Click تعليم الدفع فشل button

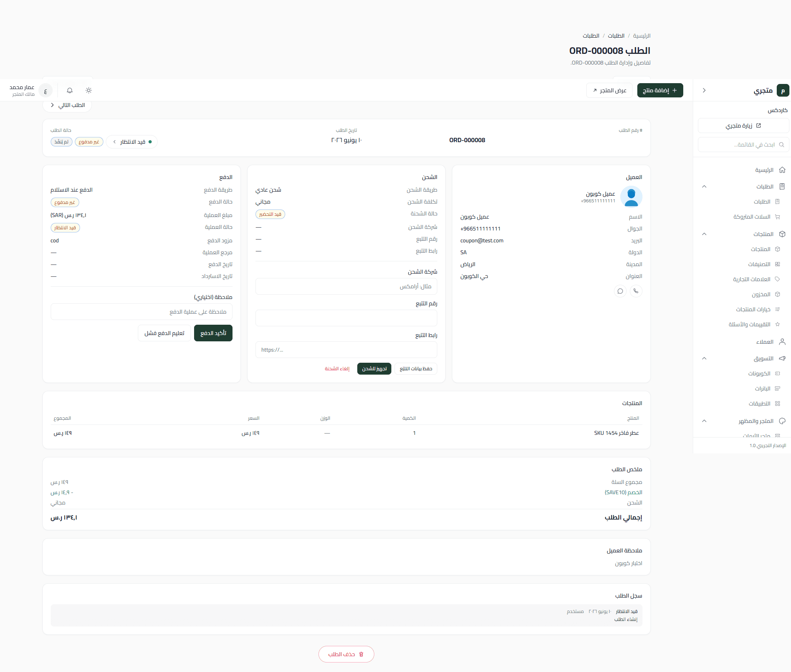point(164,333)
